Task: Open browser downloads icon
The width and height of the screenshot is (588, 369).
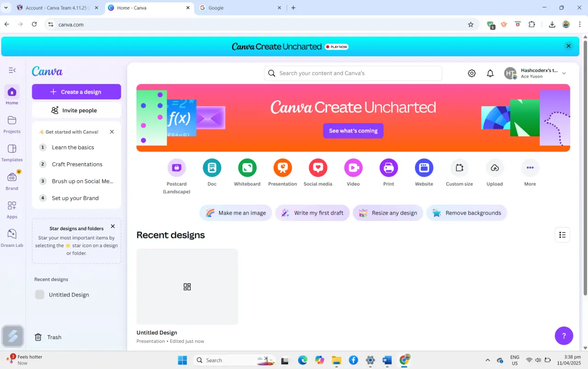Action: click(x=552, y=24)
